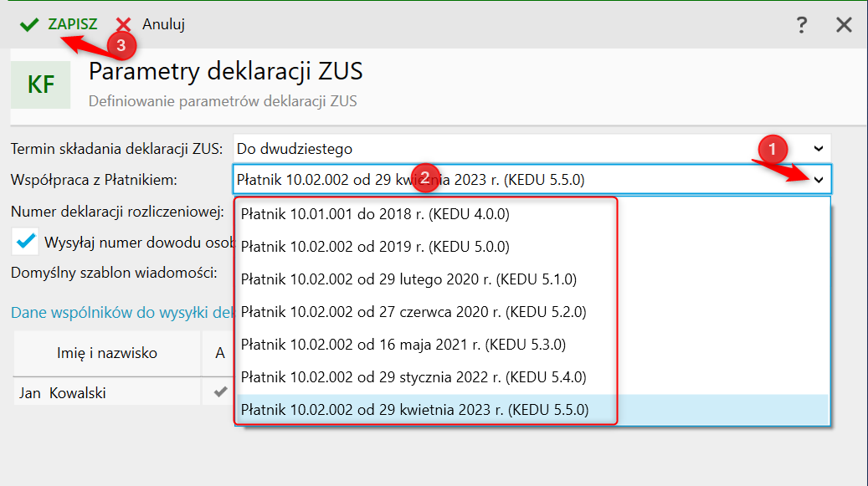Click the red X icon beside Anuluj
868x486 pixels.
tap(123, 25)
